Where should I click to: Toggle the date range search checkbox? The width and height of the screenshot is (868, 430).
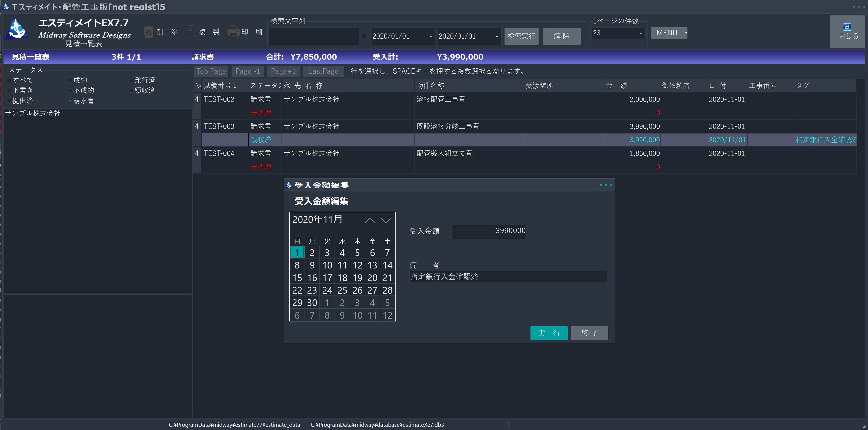pos(363,36)
